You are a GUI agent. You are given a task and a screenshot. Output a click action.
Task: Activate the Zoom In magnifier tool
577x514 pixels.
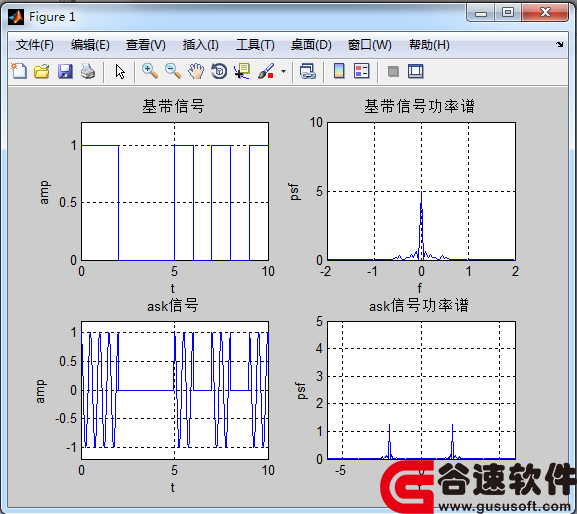(x=150, y=71)
